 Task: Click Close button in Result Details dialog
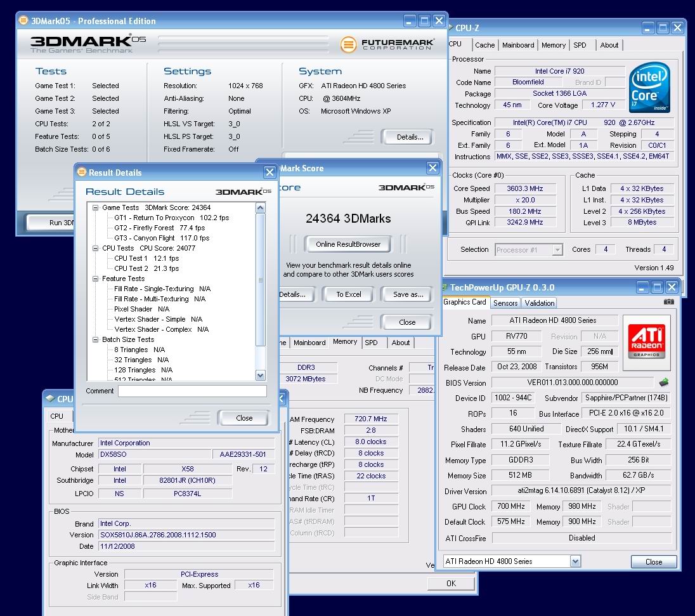point(244,418)
